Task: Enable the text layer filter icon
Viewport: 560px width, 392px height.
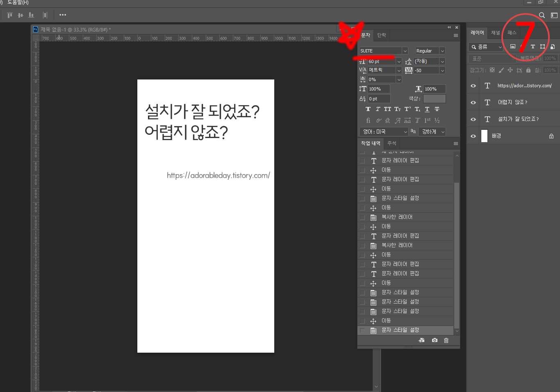Action: 533,46
